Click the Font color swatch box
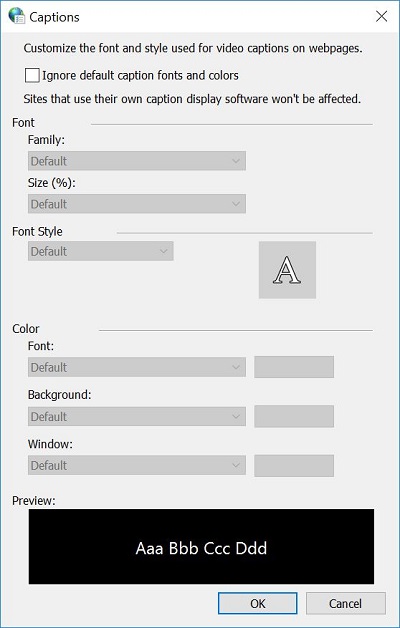400x628 pixels. (x=294, y=367)
